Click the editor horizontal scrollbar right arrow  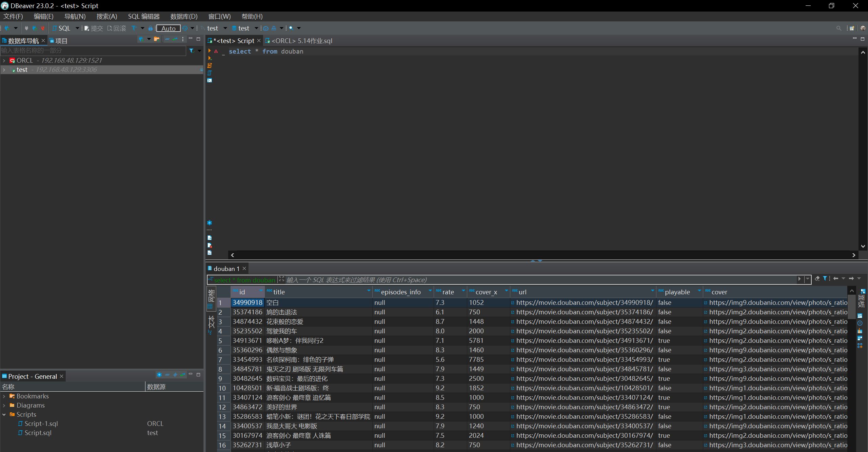pyautogui.click(x=854, y=255)
